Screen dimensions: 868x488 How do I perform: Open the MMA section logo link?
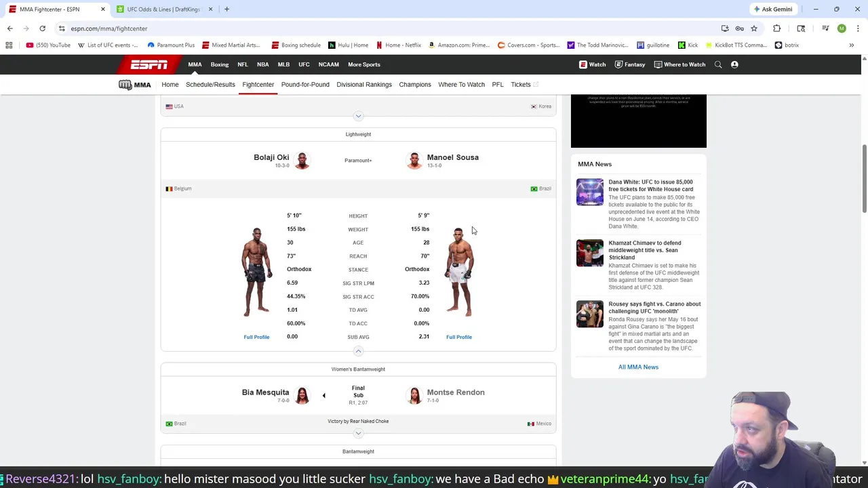(134, 85)
